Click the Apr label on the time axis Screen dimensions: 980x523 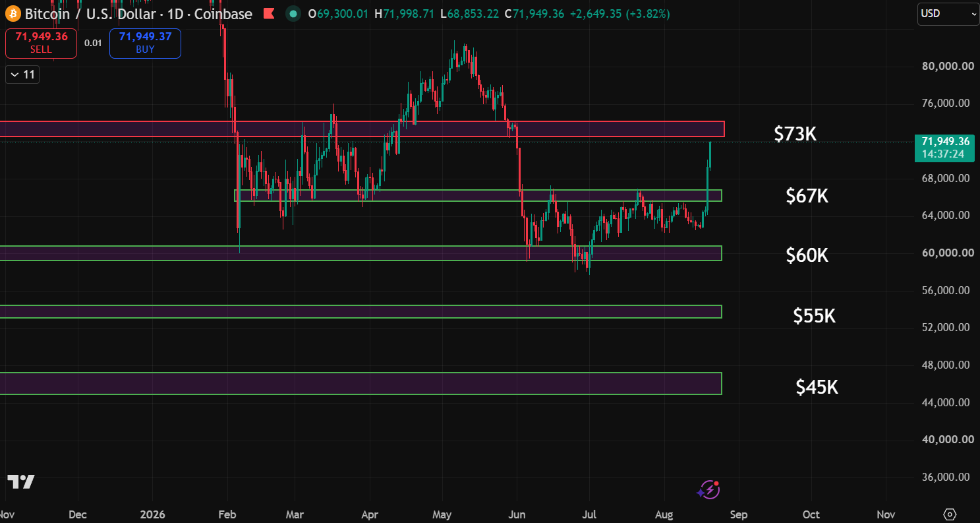point(370,514)
